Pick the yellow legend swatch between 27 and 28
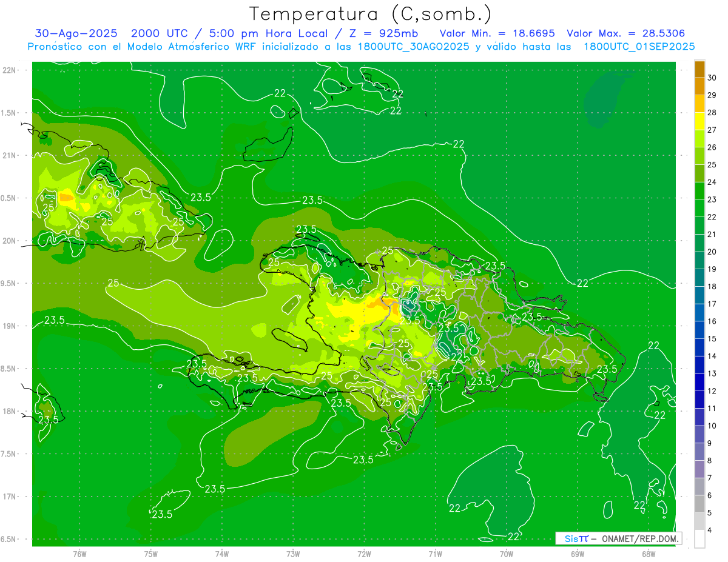The height and width of the screenshot is (562, 728). (699, 121)
